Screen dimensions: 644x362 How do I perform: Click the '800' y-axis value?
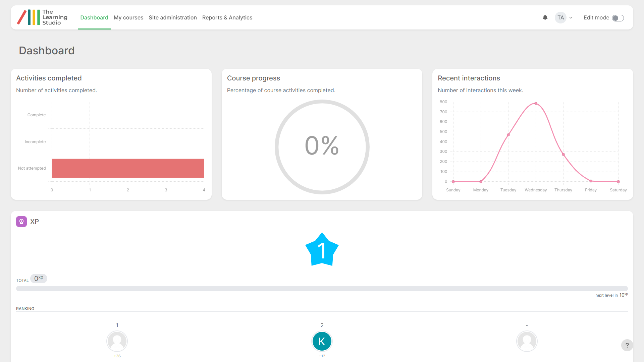(443, 102)
